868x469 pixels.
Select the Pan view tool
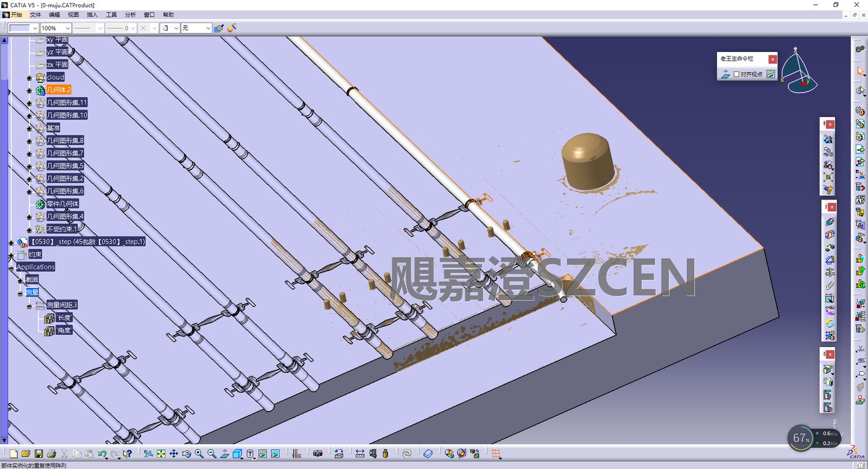click(174, 454)
